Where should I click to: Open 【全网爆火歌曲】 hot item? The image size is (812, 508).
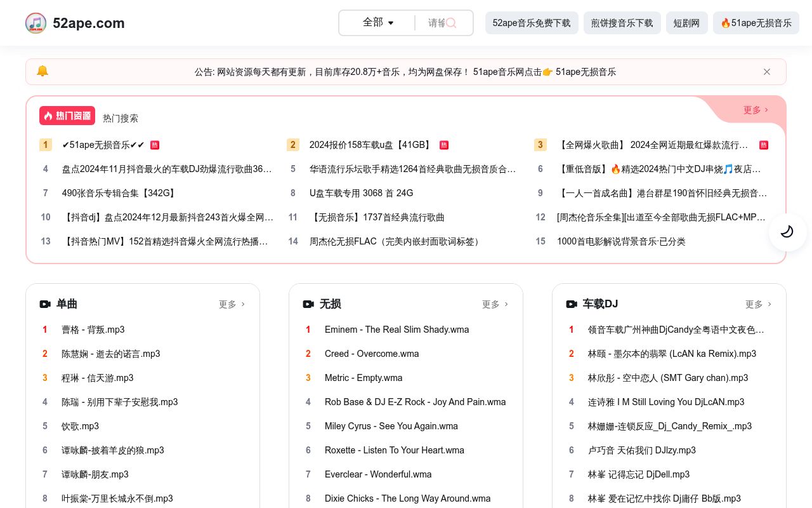click(653, 145)
